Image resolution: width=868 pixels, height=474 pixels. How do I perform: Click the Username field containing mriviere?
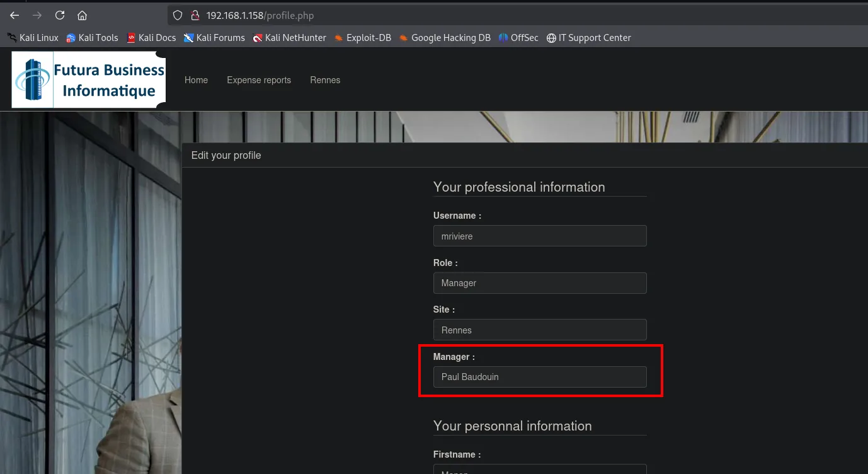(x=540, y=236)
